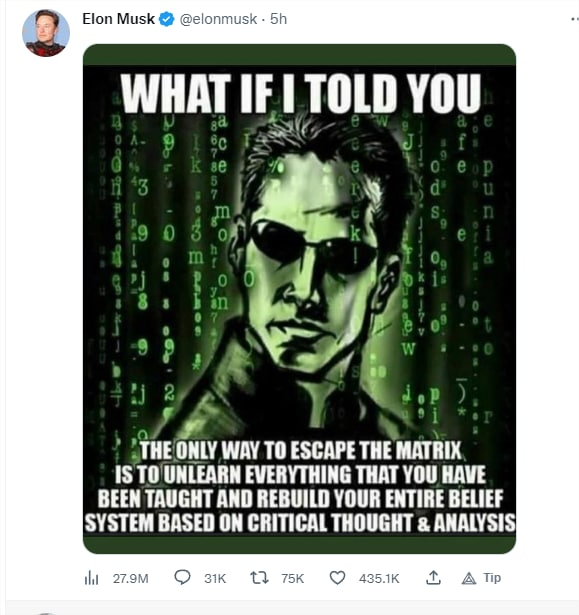The image size is (579, 615).
Task: Like the tweet with the heart icon
Action: point(337,578)
